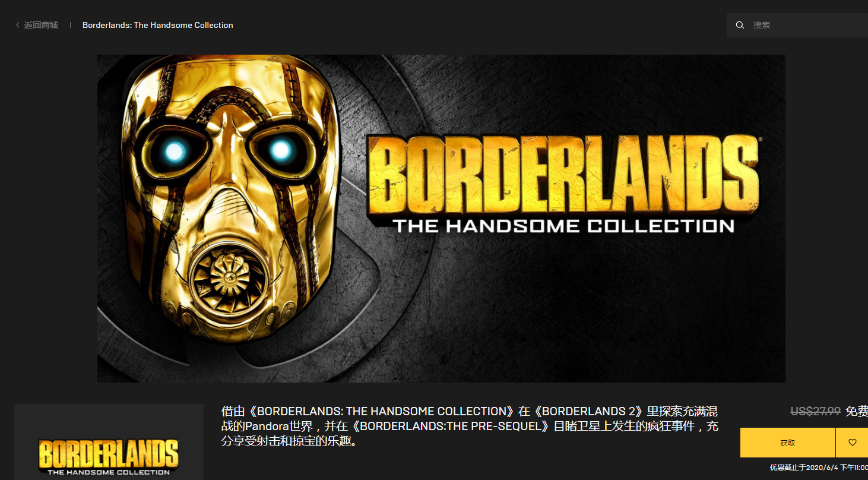Image resolution: width=868 pixels, height=480 pixels.
Task: Click the mask's left glowing blue eye
Action: (174, 153)
